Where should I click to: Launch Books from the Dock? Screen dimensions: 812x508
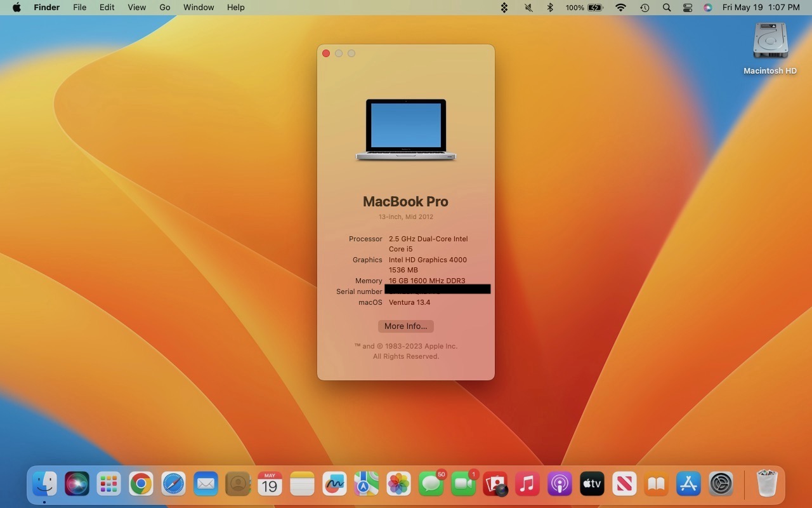[656, 485]
